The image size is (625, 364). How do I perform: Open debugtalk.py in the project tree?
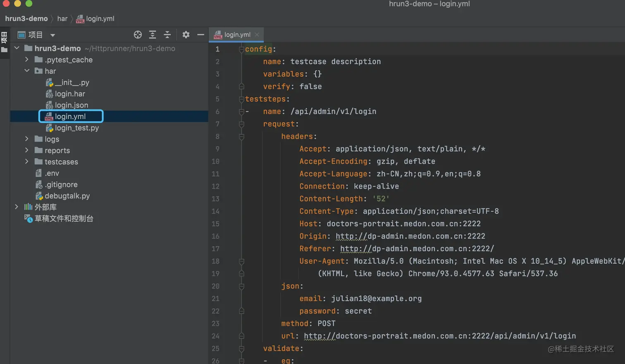pos(67,196)
